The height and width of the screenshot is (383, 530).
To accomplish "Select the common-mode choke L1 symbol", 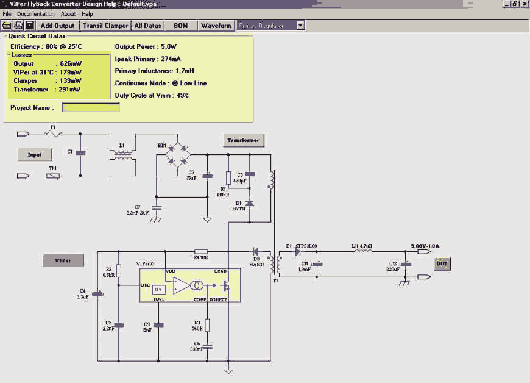I will coord(121,155).
